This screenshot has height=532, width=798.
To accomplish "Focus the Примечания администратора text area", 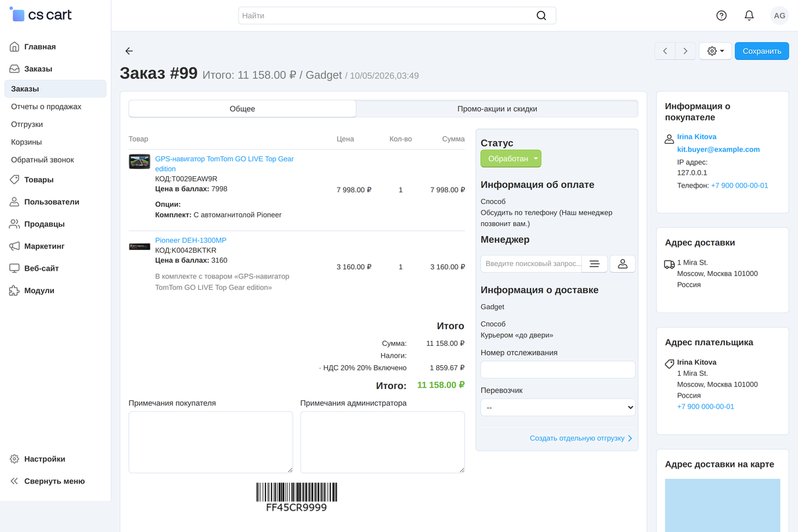I will coord(382,442).
